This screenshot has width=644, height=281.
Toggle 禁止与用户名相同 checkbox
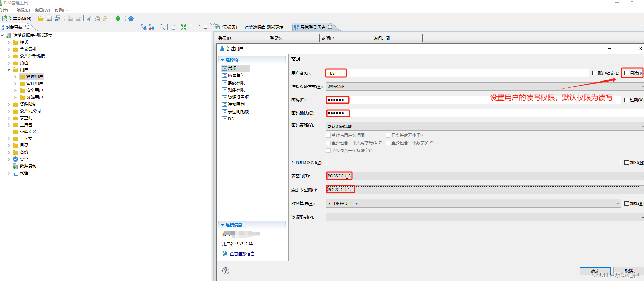click(328, 135)
